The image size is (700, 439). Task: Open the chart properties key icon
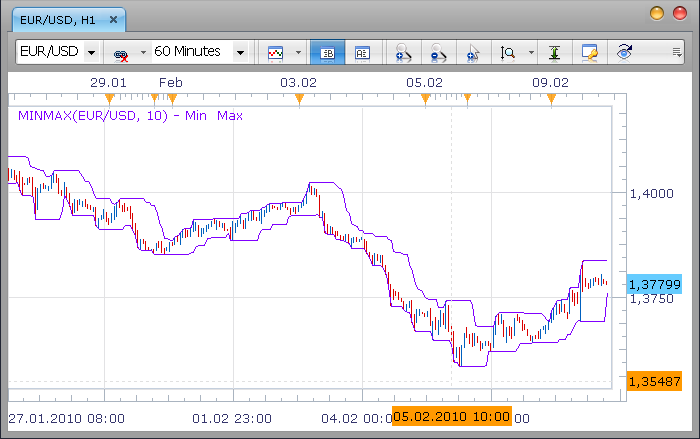click(589, 53)
